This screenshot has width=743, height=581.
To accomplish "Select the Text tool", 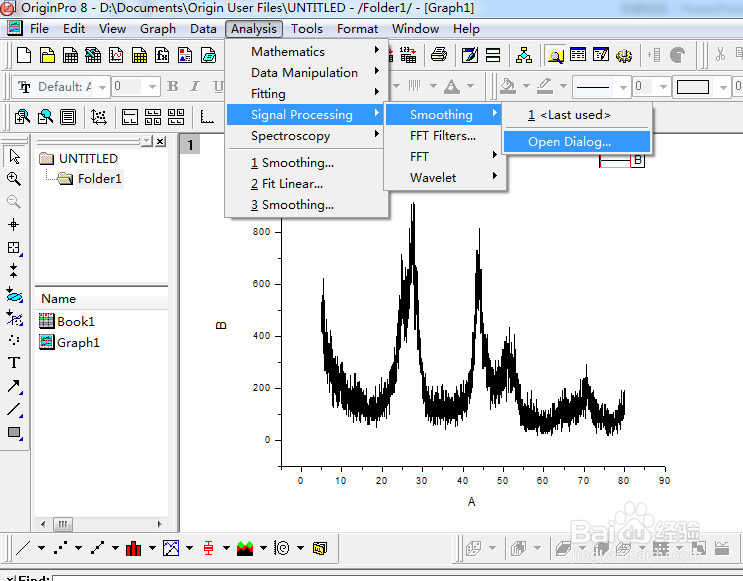I will click(14, 363).
